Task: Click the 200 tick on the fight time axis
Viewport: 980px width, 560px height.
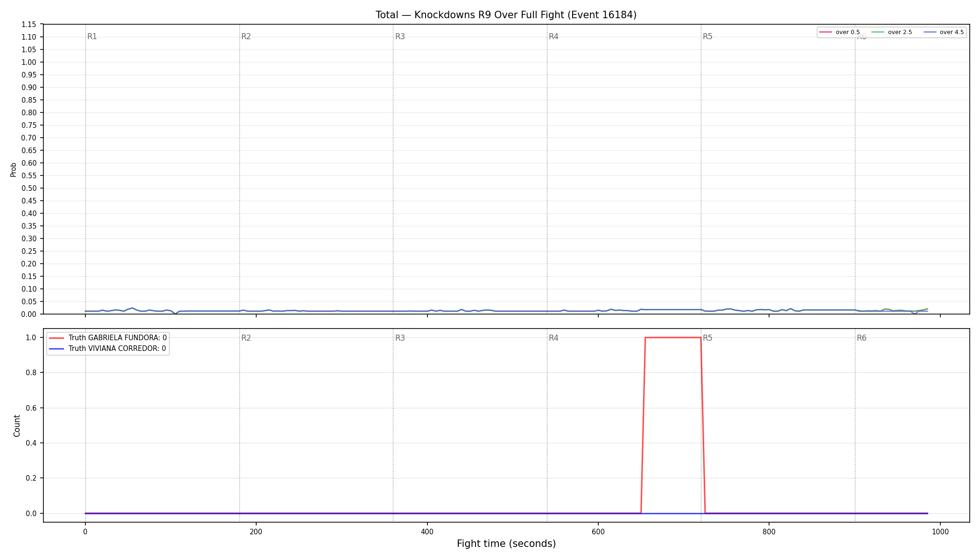Action: tap(256, 531)
